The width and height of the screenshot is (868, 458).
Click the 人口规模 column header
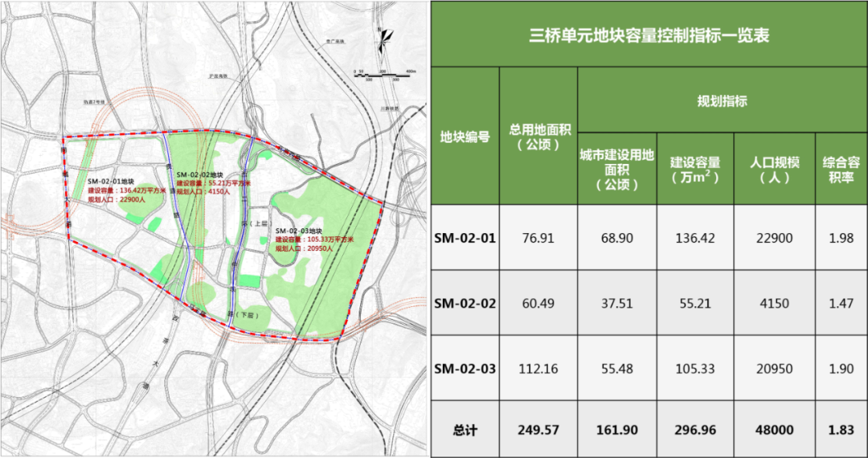(x=773, y=169)
